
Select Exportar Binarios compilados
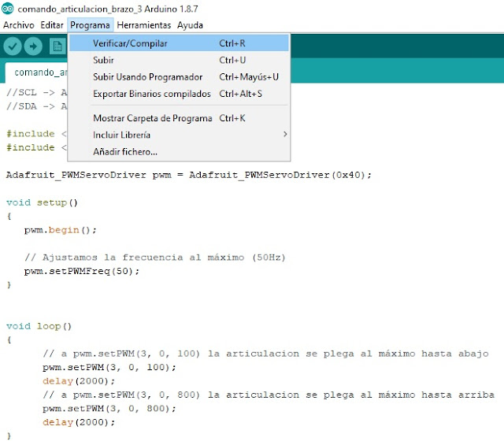tap(179, 94)
